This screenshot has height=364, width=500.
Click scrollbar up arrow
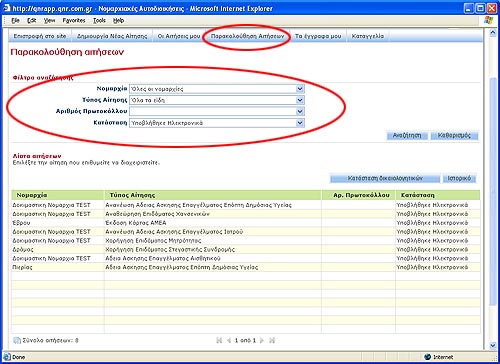(x=493, y=33)
